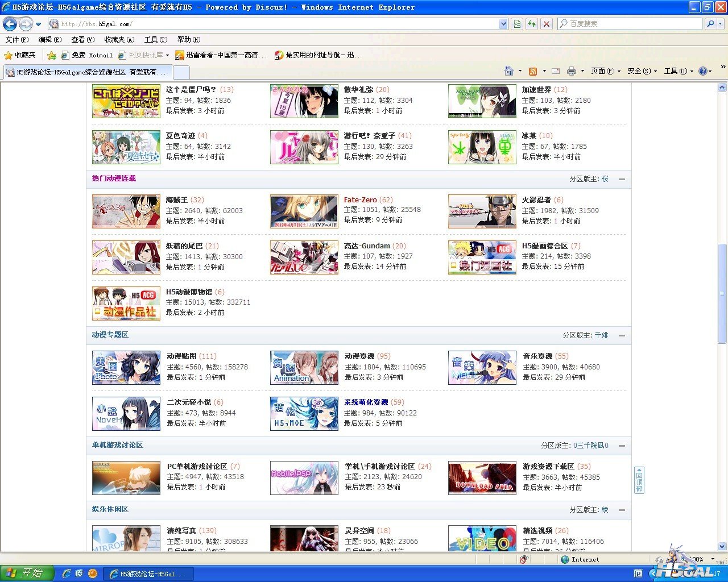This screenshot has width=728, height=582.
Task: Toggle Compatibility View icon beside address bar
Action: 517,24
